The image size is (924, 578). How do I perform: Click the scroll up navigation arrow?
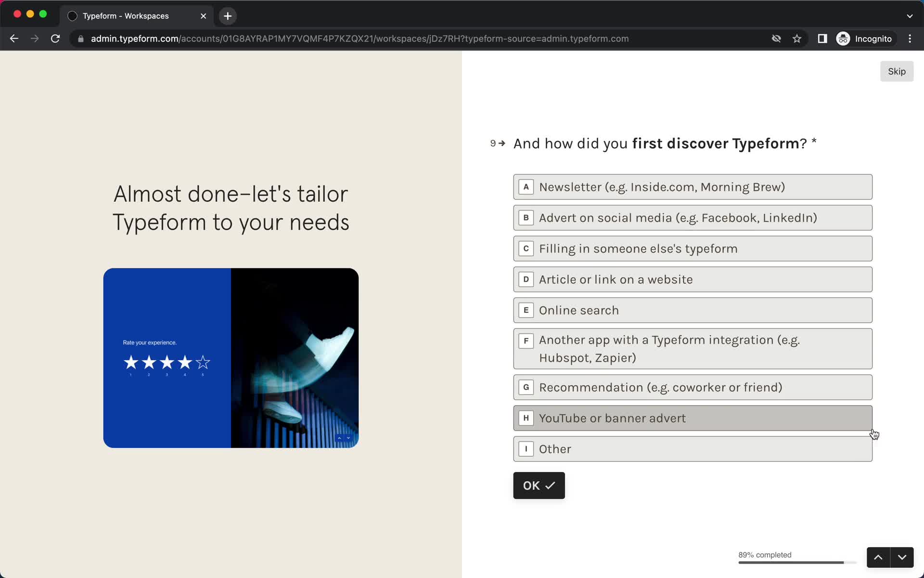pos(879,557)
